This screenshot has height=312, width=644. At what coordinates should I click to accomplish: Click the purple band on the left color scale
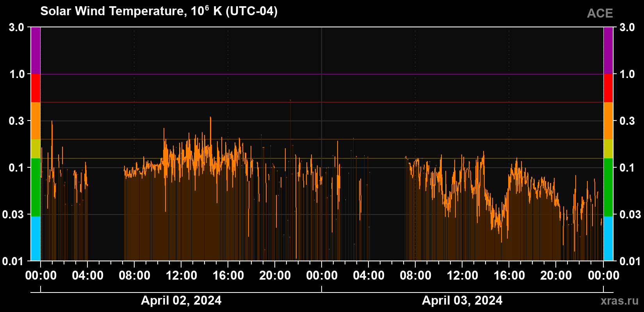pos(36,51)
